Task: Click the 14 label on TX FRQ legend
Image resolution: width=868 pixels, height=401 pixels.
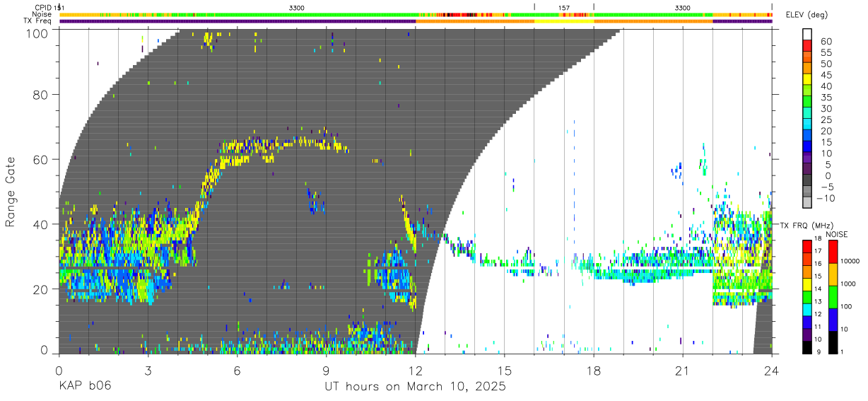Action: 818,289
